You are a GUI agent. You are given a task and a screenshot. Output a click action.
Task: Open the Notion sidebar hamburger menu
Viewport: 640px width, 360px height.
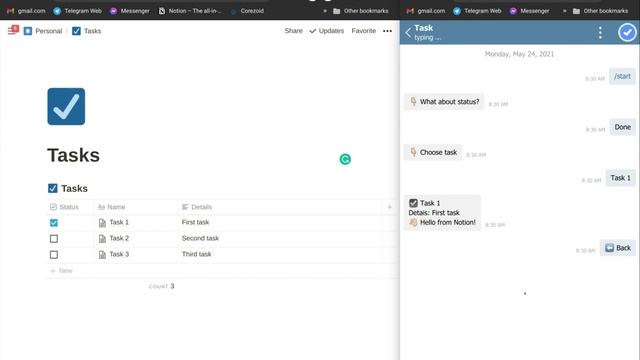[12, 31]
